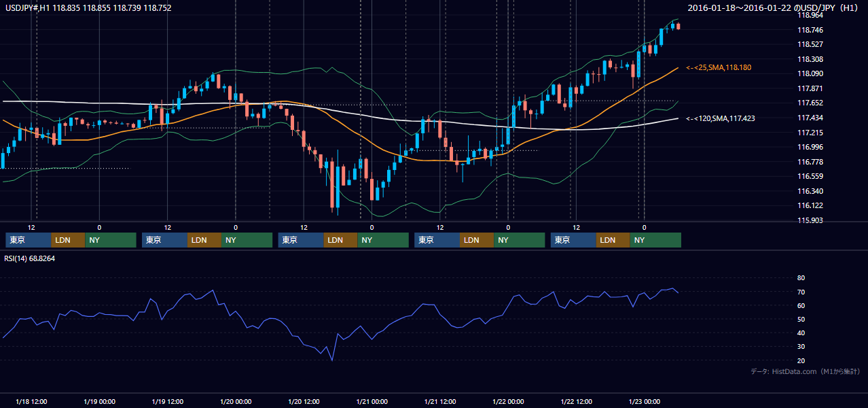Select the 1/19 00:00 date label
The image size is (868, 408).
click(99, 401)
